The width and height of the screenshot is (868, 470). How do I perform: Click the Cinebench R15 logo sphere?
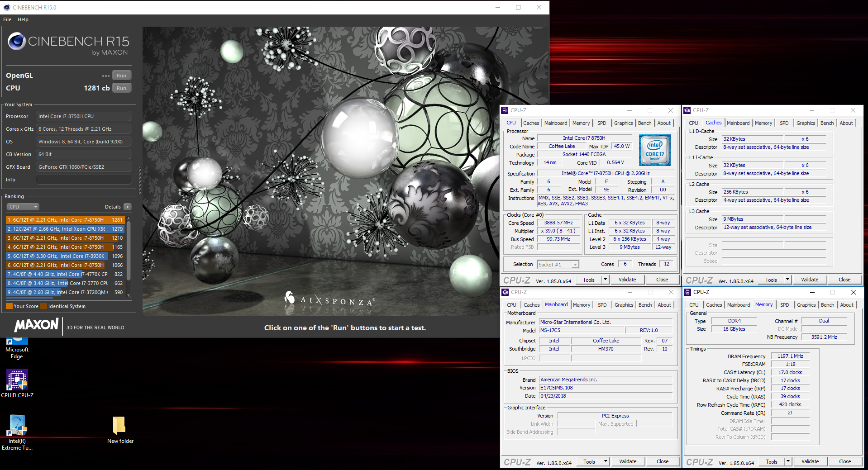(x=17, y=42)
